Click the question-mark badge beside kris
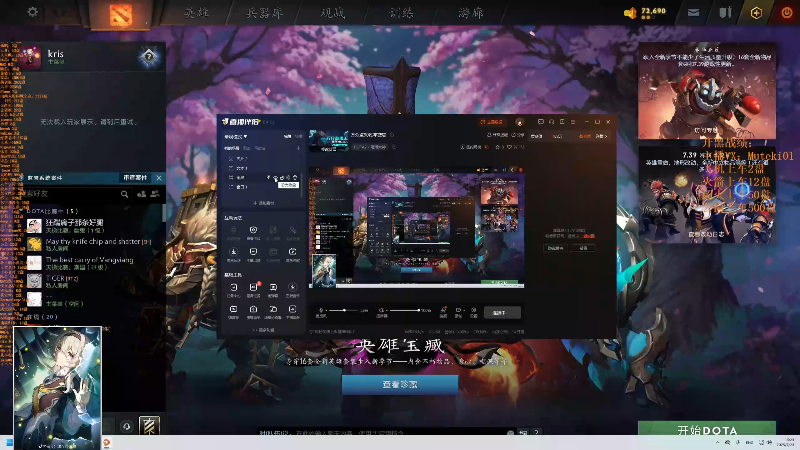 click(148, 57)
